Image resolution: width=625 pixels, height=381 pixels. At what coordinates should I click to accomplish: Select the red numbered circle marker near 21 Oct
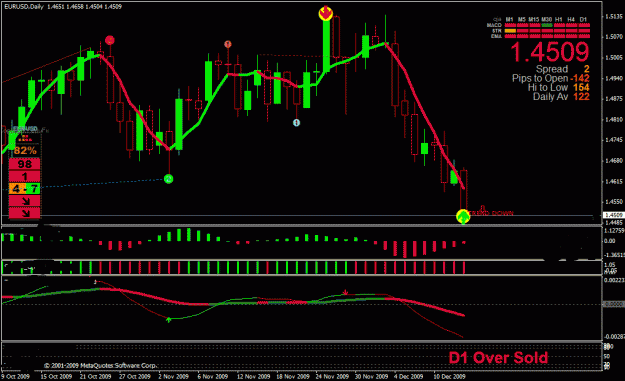(110, 40)
